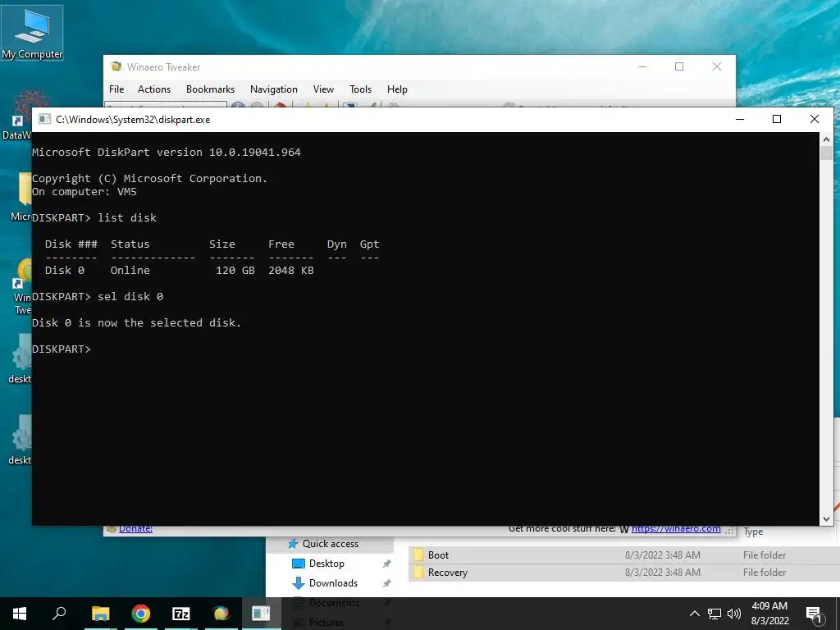Select Quick access in Explorer navigation pane

[x=331, y=544]
